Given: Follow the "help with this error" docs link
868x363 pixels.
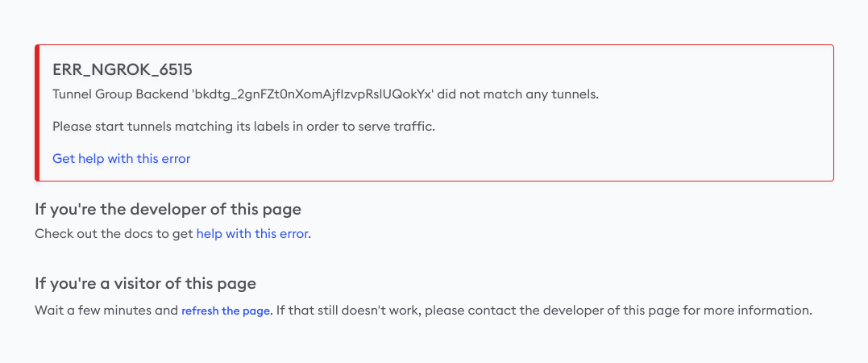Looking at the screenshot, I should (252, 234).
